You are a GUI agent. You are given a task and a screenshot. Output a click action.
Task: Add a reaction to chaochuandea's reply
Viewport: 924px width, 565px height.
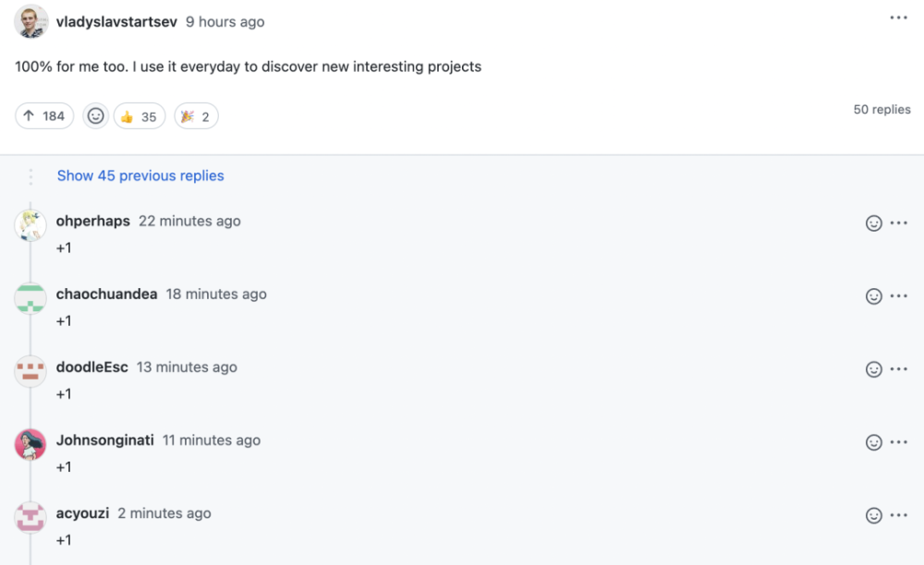[874, 295]
